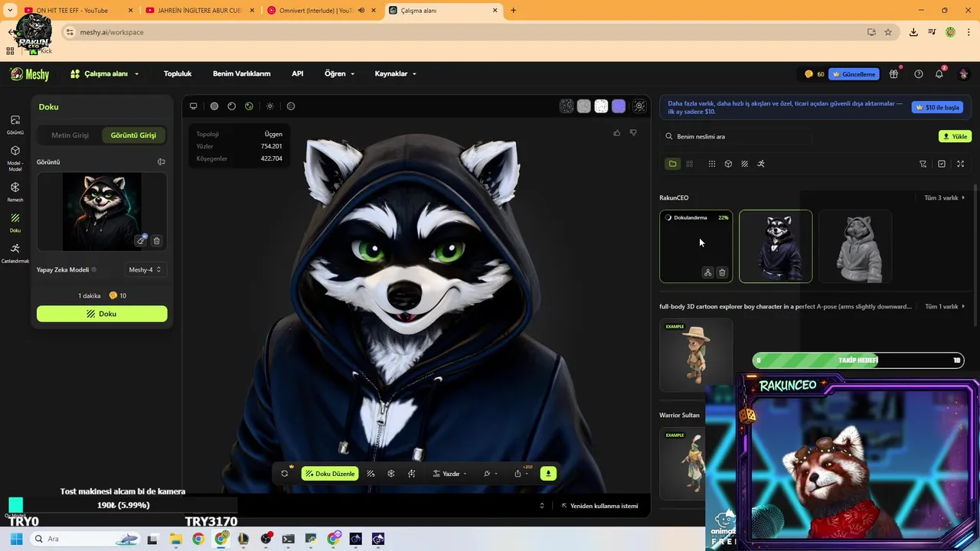
Task: Switch to Görüntü Girişi tab
Action: click(133, 135)
